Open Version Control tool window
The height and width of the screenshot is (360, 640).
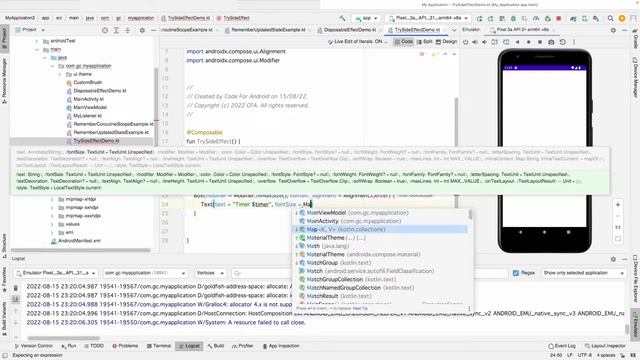coord(33,346)
